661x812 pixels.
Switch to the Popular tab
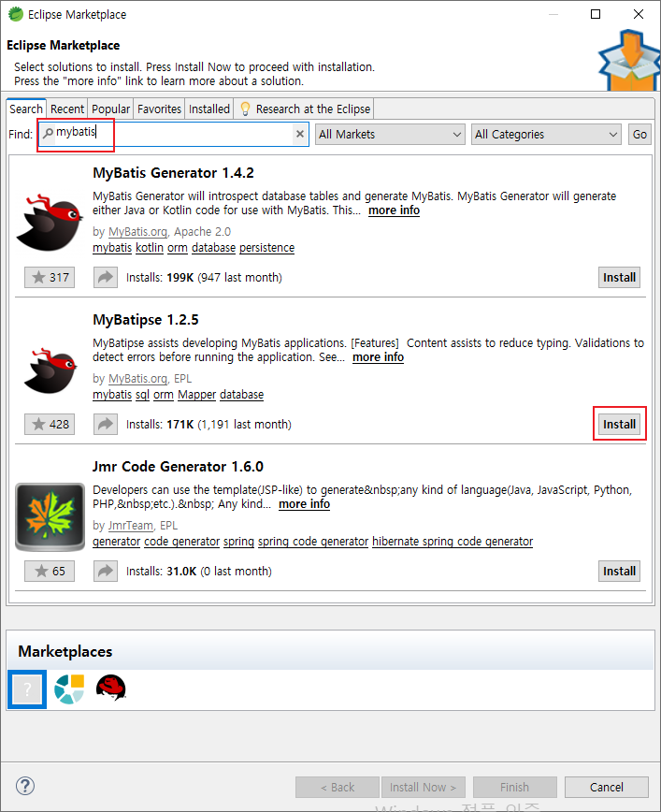[x=110, y=109]
